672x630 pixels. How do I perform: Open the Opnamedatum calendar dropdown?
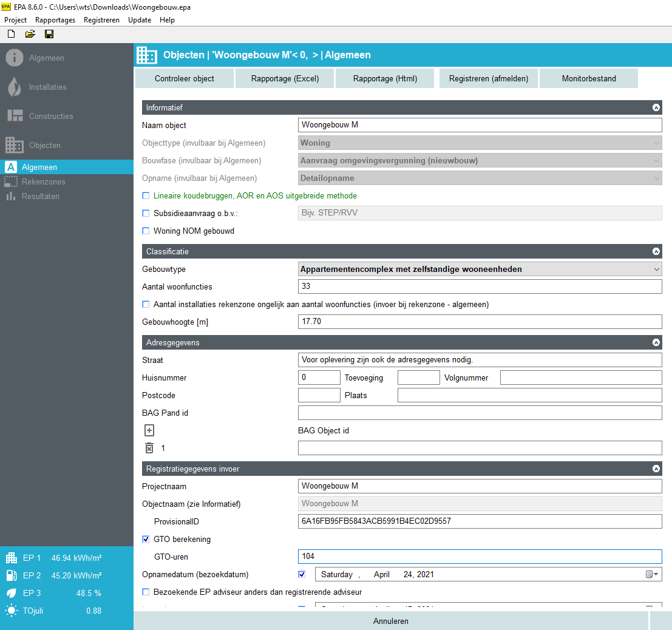[x=652, y=574]
